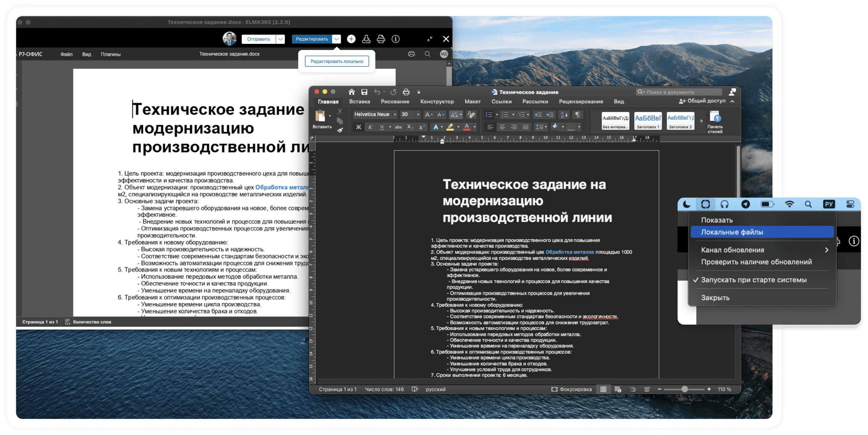Toggle bold formatting with the Ж icon

(x=359, y=127)
